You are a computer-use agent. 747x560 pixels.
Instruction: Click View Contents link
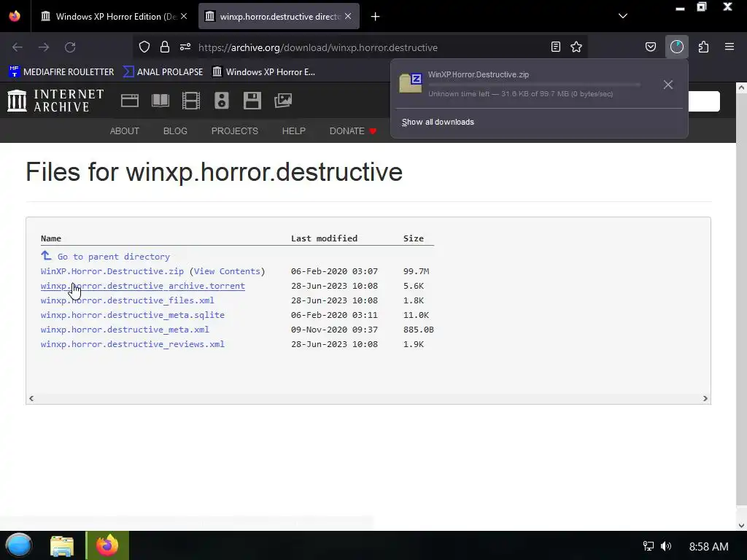[x=228, y=271]
